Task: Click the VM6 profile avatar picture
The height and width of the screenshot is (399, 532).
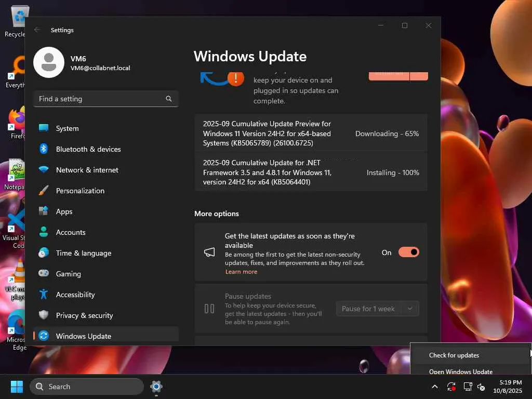Action: pyautogui.click(x=49, y=62)
